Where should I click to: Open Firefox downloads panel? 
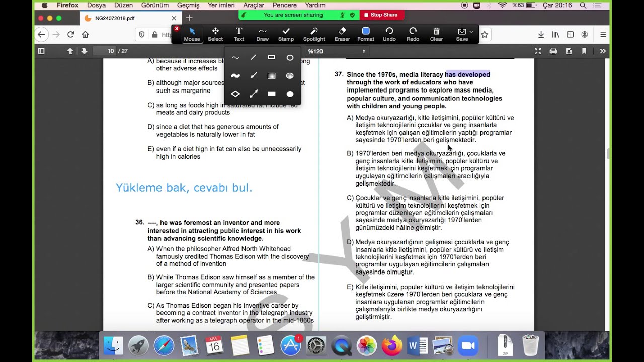(541, 35)
